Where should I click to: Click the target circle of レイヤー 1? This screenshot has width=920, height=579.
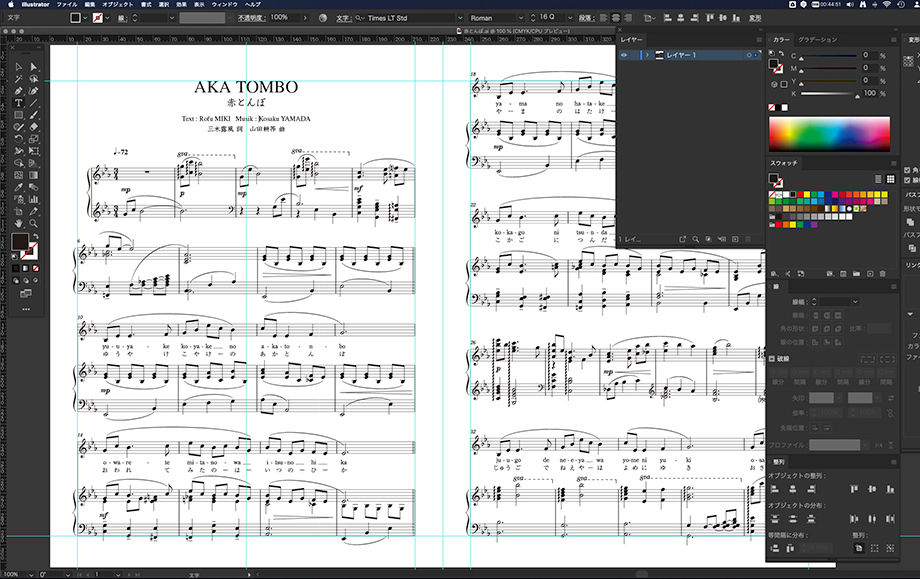coord(749,55)
